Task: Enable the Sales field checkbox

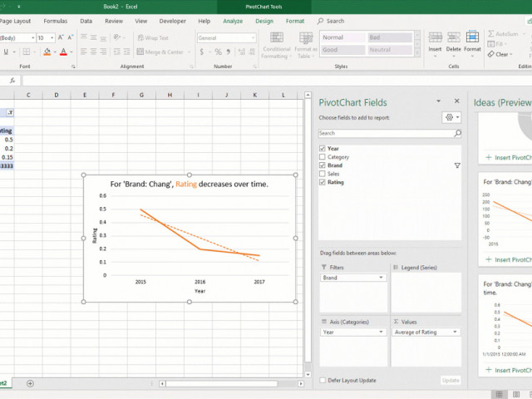Action: [x=323, y=174]
